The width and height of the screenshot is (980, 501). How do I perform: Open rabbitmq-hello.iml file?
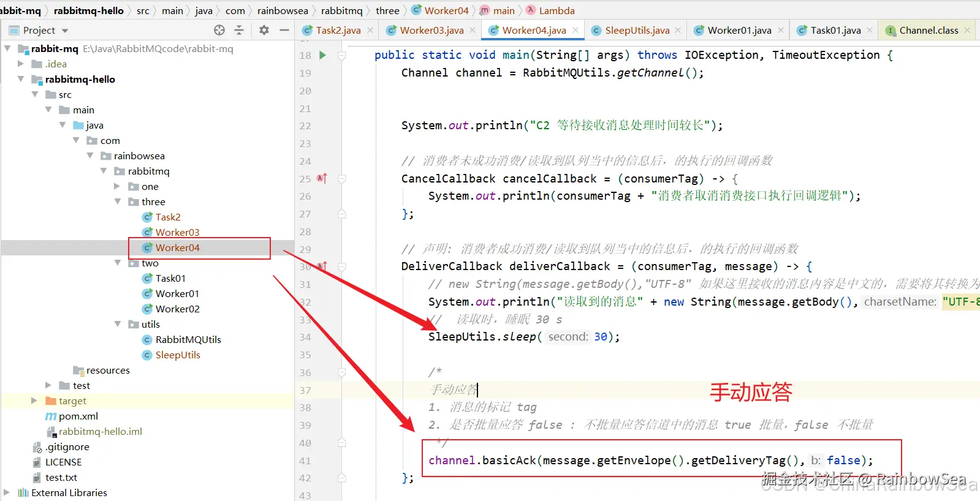tap(101, 431)
